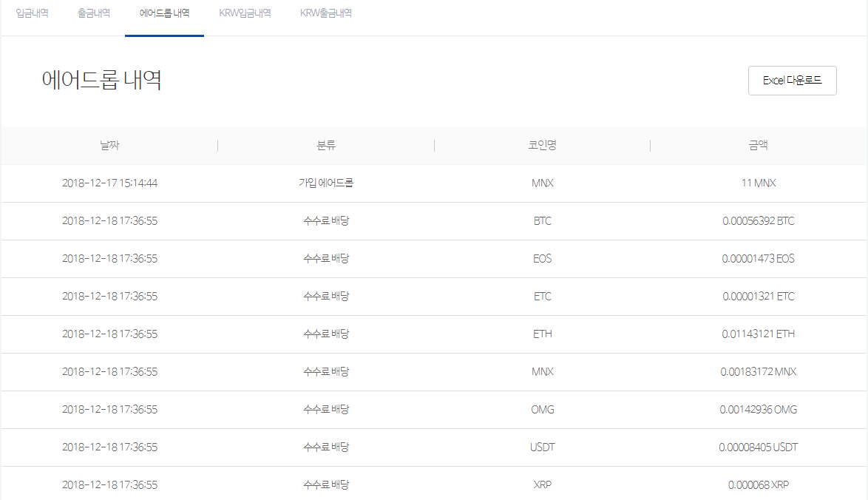Select the 0.00142936 OMG amount

coord(759,409)
